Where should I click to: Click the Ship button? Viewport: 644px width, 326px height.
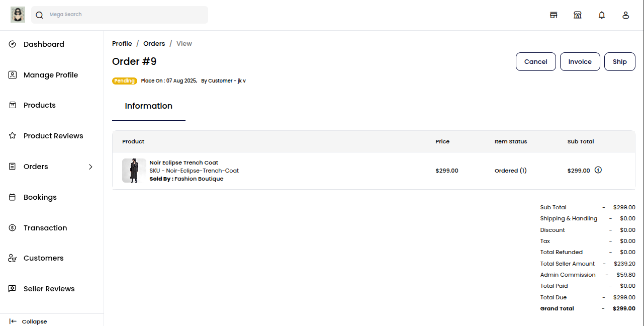[x=619, y=62]
